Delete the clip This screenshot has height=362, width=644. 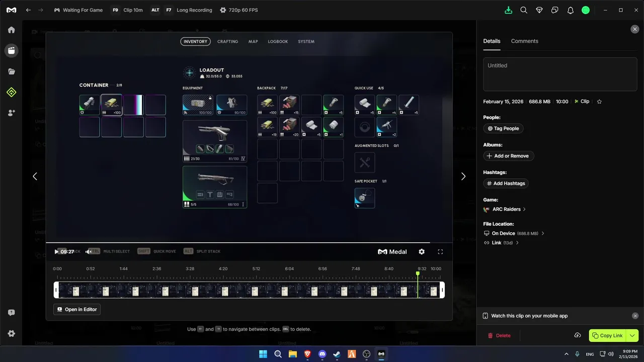(499, 335)
